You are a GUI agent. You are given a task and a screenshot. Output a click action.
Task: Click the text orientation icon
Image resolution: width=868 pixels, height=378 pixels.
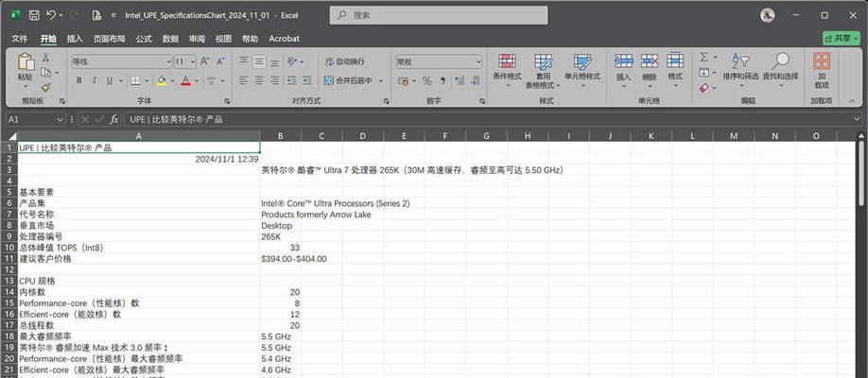292,61
